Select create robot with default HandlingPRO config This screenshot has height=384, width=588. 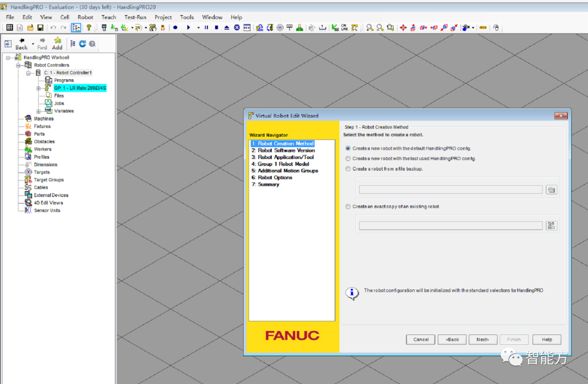click(348, 149)
